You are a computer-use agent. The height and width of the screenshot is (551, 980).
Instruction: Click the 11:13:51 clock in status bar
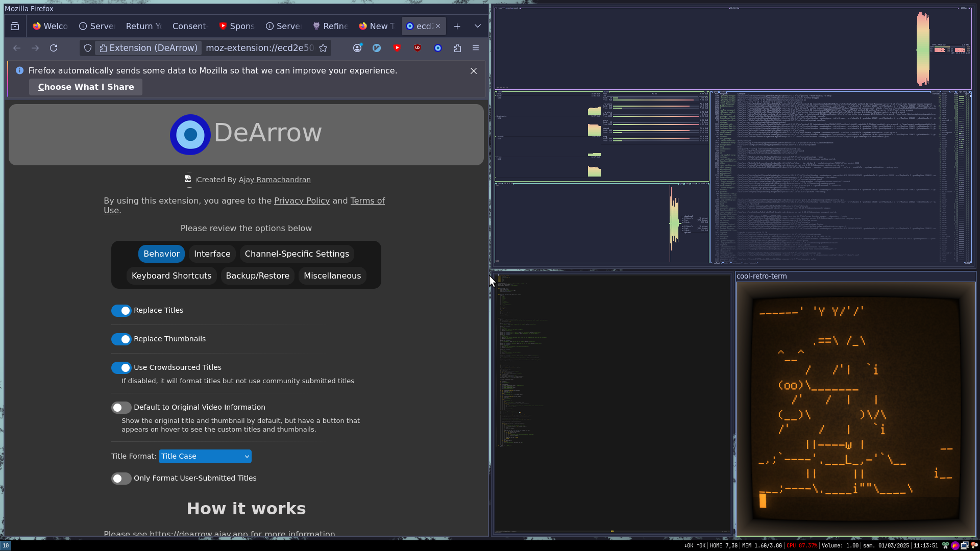(x=925, y=545)
